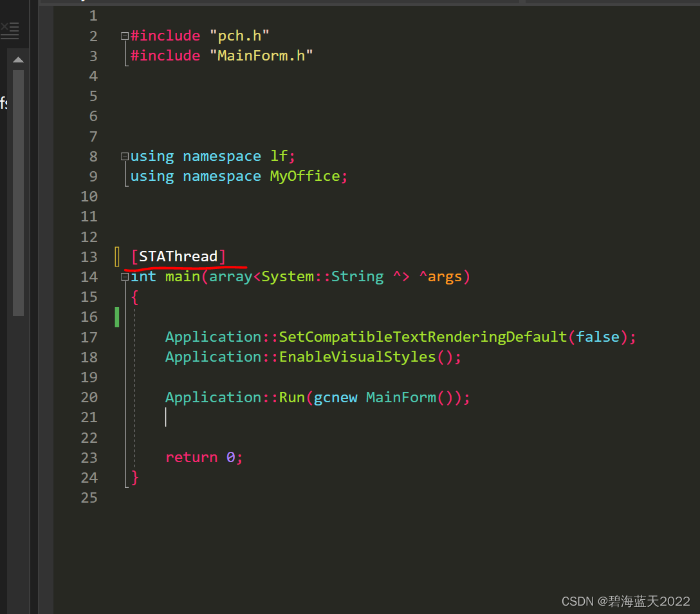Viewport: 700px width, 614px height.
Task: Click the document outline icon in the top-left sidebar
Action: (10, 28)
